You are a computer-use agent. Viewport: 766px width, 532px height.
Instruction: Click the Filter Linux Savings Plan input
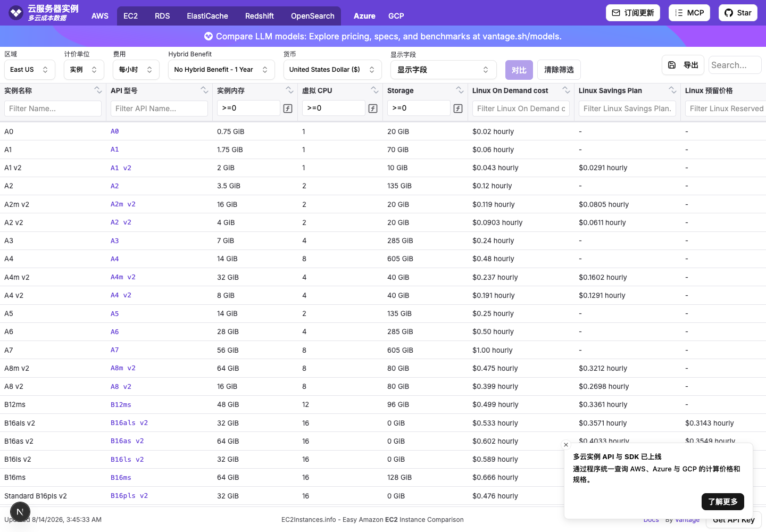[627, 109]
